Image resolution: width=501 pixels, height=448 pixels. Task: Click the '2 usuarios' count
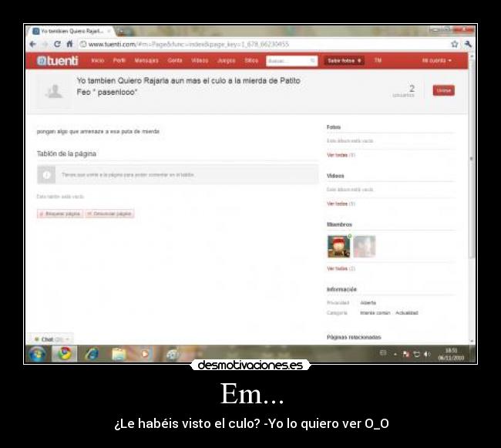[404, 91]
